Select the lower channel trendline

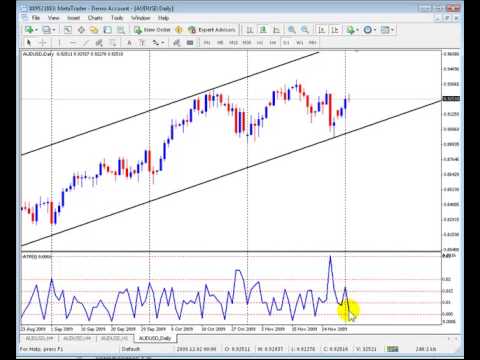point(231,173)
